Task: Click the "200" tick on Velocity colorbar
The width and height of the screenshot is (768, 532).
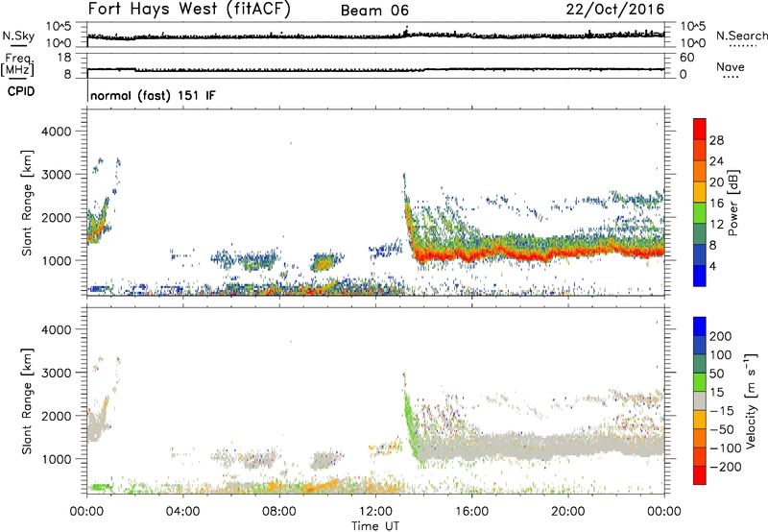Action: click(721, 336)
